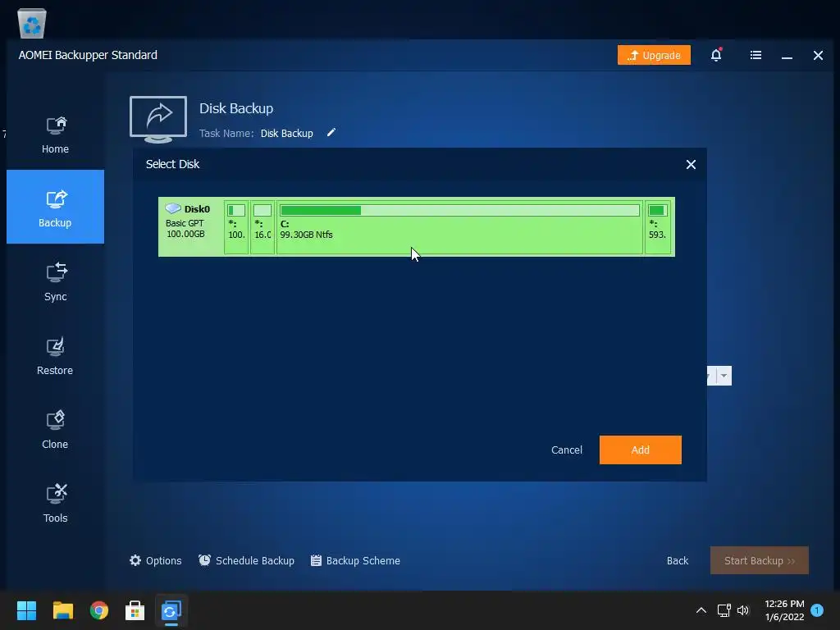Open File Explorer from taskbar
The width and height of the screenshot is (840, 630).
point(62,610)
